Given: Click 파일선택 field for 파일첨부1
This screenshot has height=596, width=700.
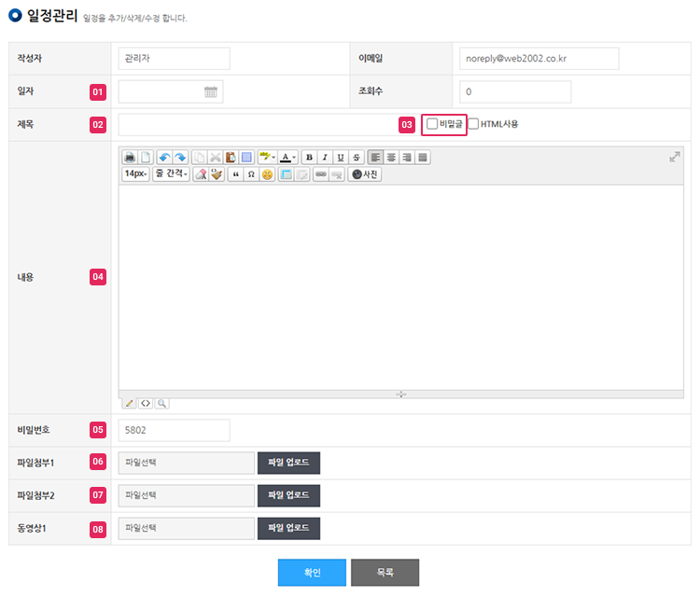Looking at the screenshot, I should pyautogui.click(x=186, y=463).
